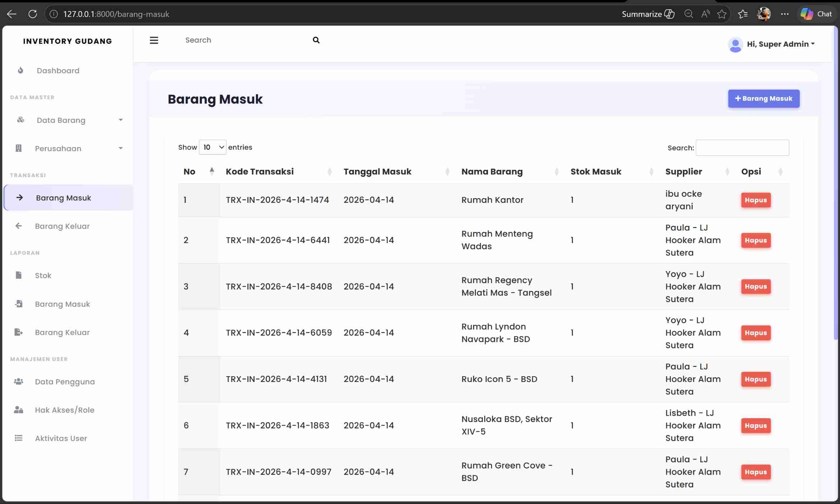Click the Laporan Barang Masuk import icon
Screen dimensions: 840x504
click(x=19, y=304)
